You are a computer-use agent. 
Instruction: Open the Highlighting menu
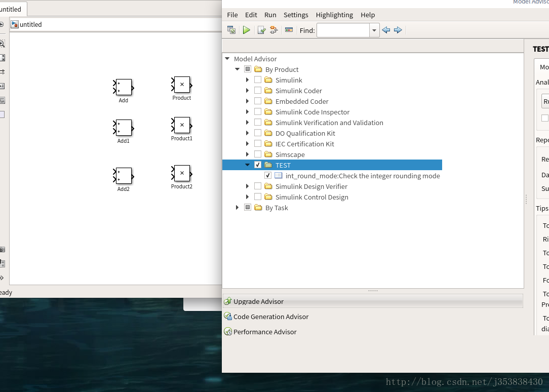pos(334,15)
